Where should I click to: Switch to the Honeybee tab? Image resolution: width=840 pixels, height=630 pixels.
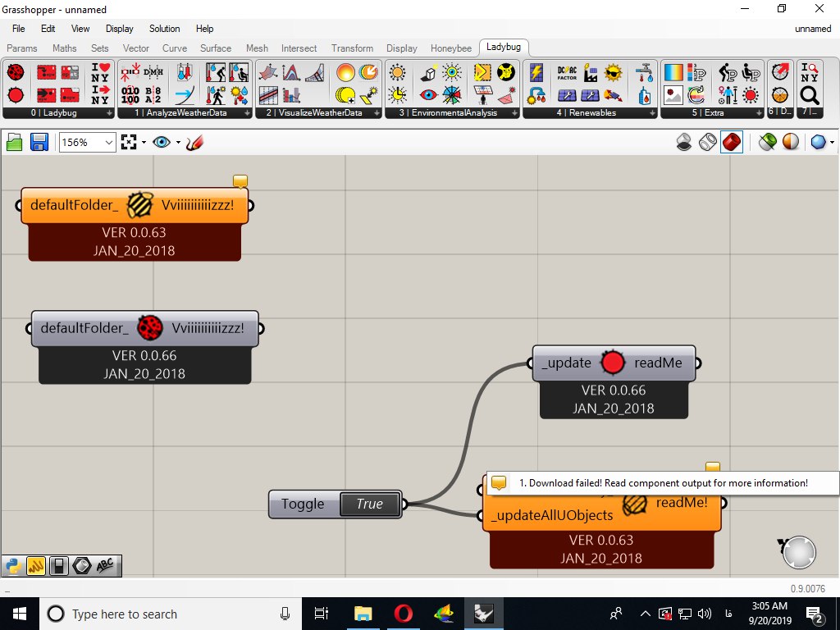coord(451,48)
